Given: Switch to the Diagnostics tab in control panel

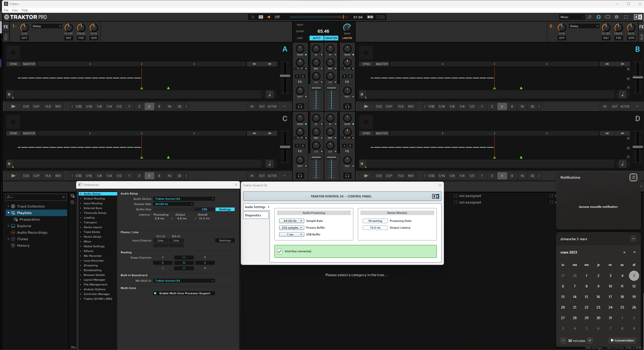Looking at the screenshot, I should 256,215.
